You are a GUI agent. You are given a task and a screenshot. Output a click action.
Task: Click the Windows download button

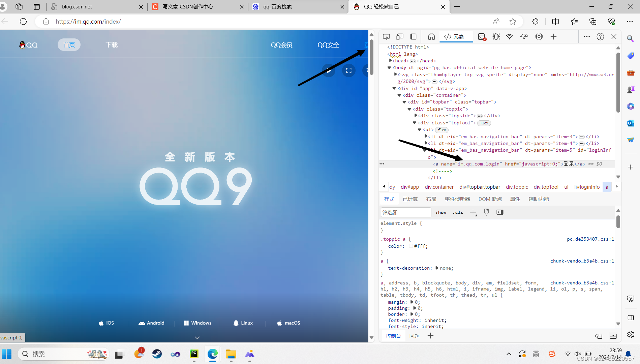pos(197,323)
